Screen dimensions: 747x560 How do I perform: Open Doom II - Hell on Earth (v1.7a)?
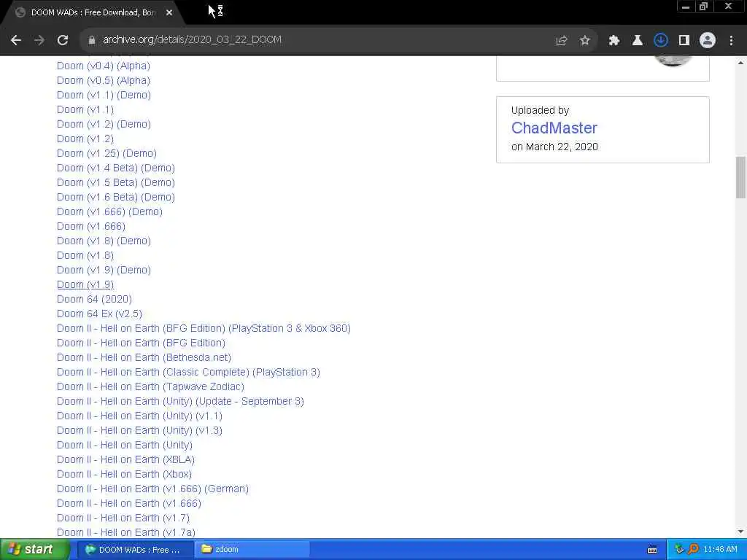point(125,532)
